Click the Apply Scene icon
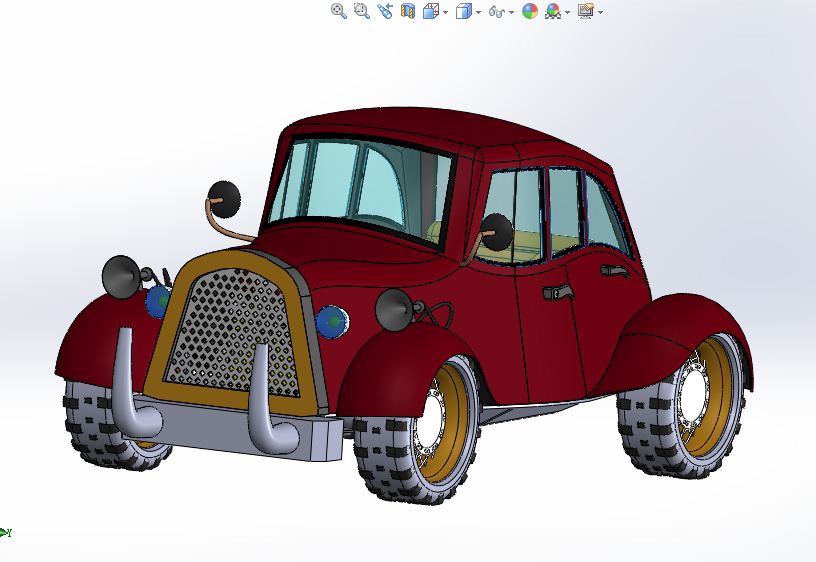 pos(553,11)
